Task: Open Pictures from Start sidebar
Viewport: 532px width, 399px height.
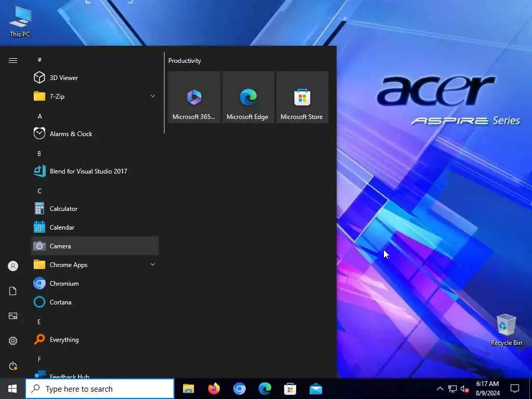Action: (x=13, y=316)
